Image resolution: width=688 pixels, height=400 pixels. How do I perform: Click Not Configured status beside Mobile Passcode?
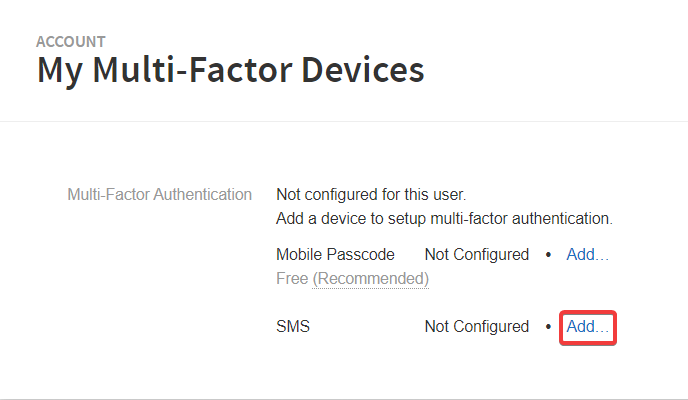pos(477,255)
